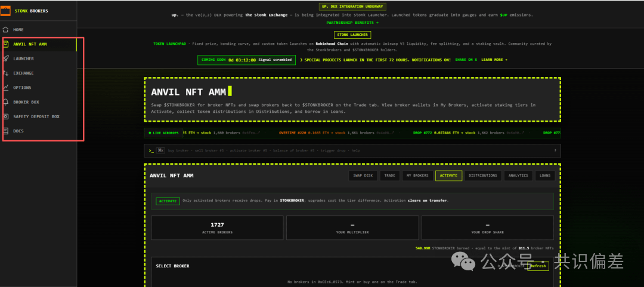Viewport: 644px width, 287px height.
Task: Open the Launcher rocket icon
Action: tap(5, 59)
